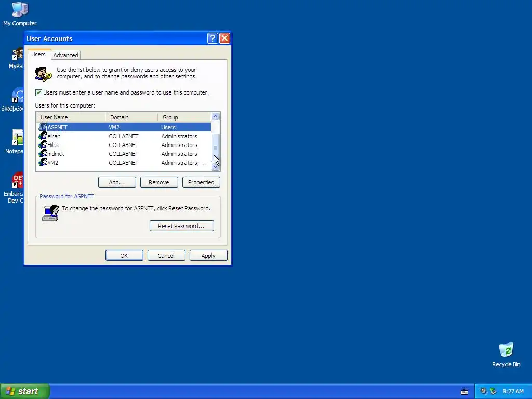Open the Windows start menu
The image size is (532, 399).
coord(25,391)
